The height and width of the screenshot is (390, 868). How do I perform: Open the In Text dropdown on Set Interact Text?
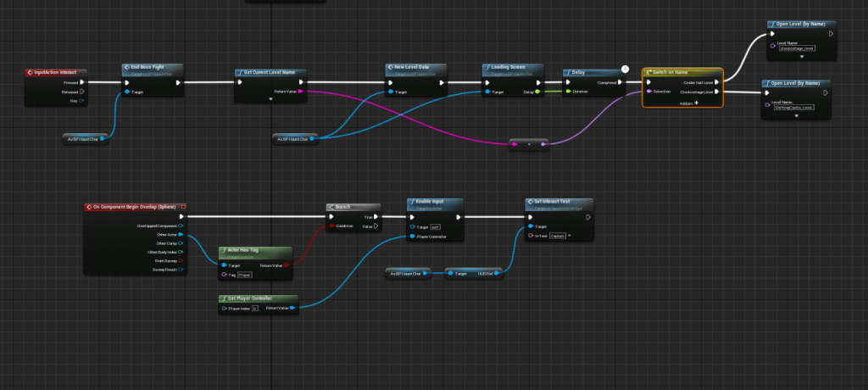[569, 236]
